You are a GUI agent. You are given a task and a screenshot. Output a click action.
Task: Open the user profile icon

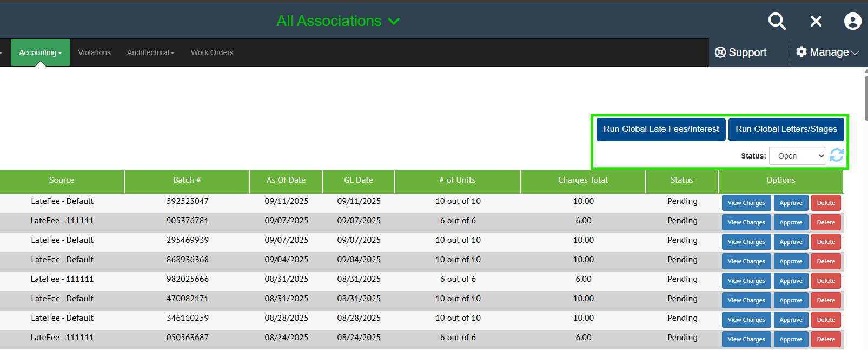click(852, 21)
